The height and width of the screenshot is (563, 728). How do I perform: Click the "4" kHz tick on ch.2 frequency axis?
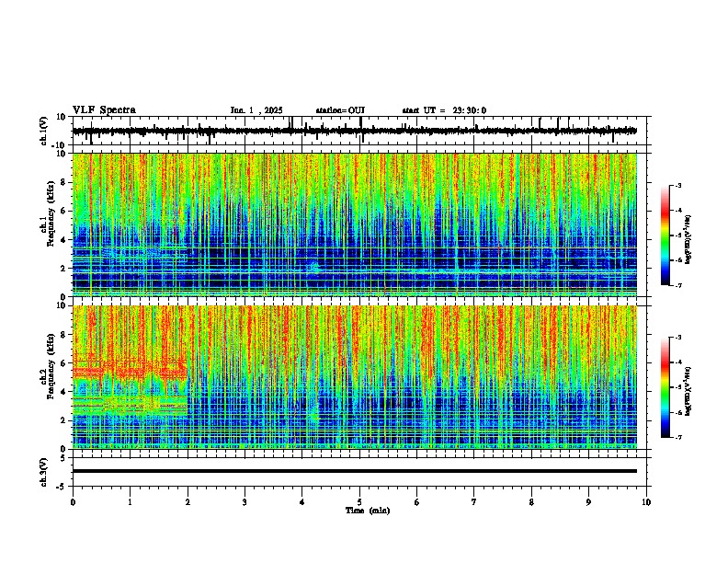click(x=65, y=392)
